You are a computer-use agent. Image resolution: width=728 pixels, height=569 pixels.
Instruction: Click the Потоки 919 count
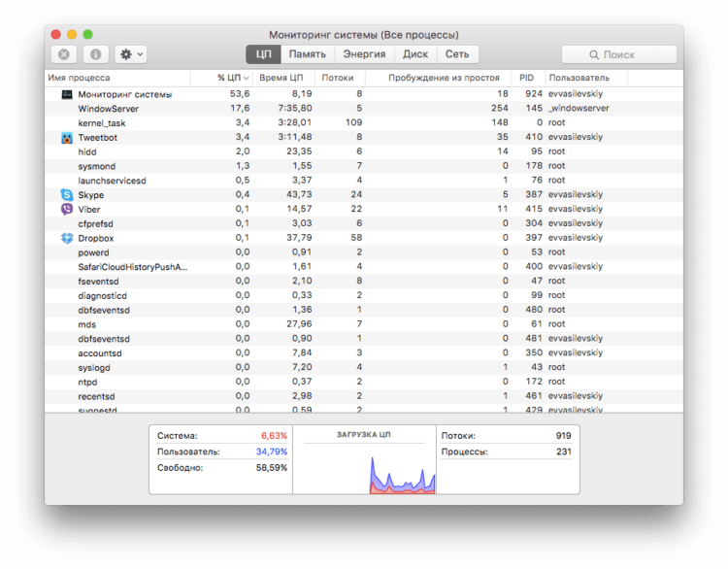click(x=563, y=436)
